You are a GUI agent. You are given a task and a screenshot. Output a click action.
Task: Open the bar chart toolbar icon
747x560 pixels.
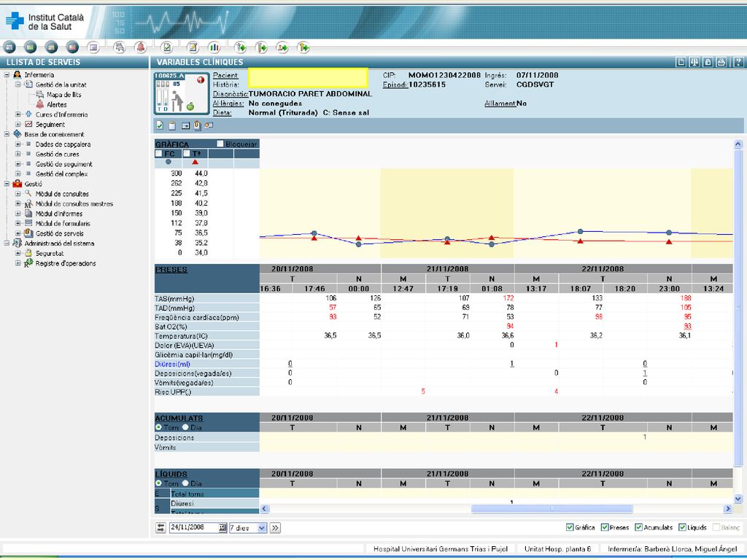coord(214,47)
